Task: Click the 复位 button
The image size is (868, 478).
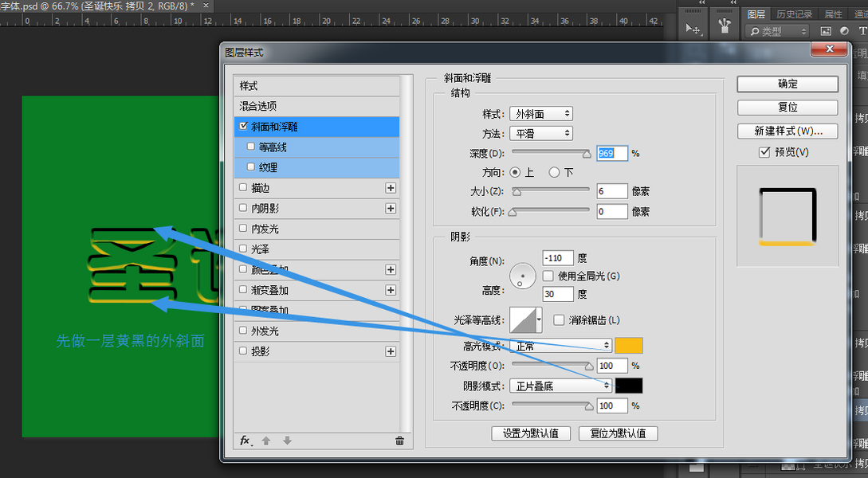Action: tap(787, 108)
